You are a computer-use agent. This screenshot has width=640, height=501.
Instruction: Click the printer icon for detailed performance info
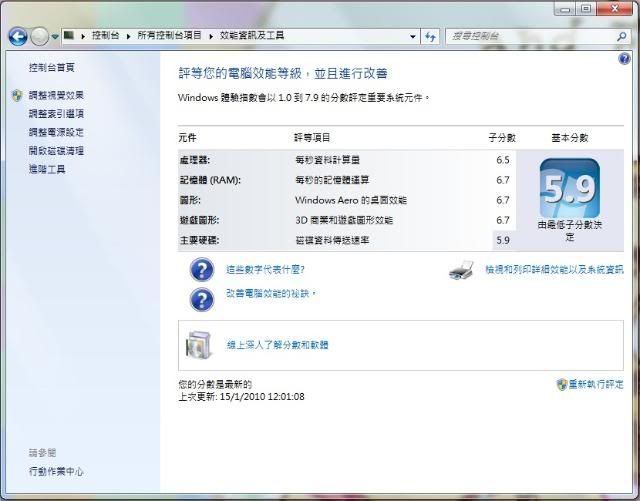point(461,271)
